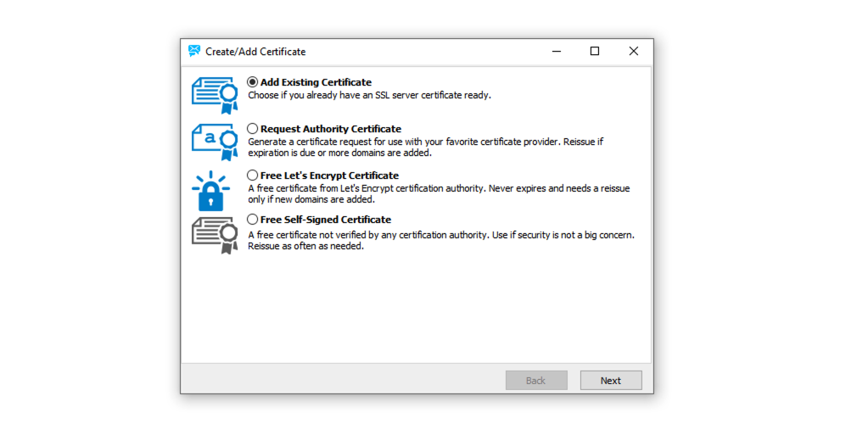Click the Let's Encrypt padlock icon
Screen dimensions: 868x435
click(x=211, y=191)
